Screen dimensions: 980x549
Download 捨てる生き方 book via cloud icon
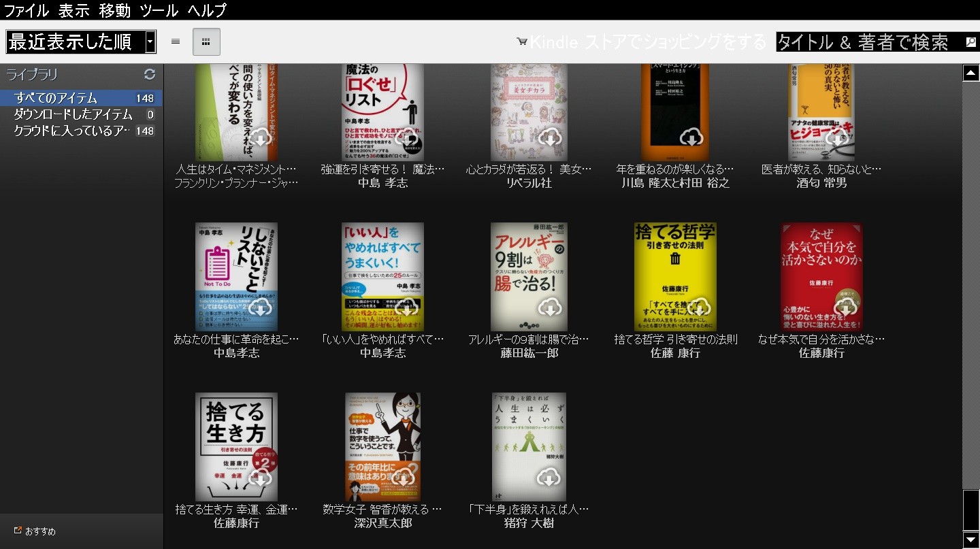pyautogui.click(x=261, y=478)
